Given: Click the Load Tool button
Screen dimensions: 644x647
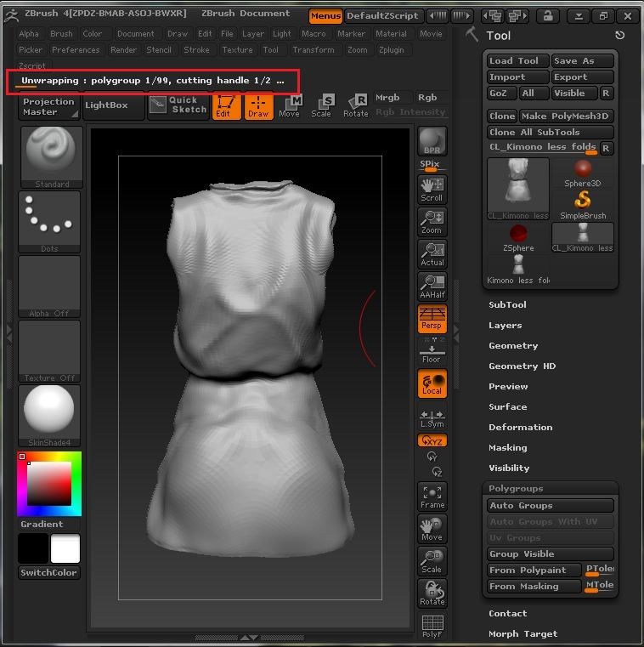Looking at the screenshot, I should coord(518,60).
